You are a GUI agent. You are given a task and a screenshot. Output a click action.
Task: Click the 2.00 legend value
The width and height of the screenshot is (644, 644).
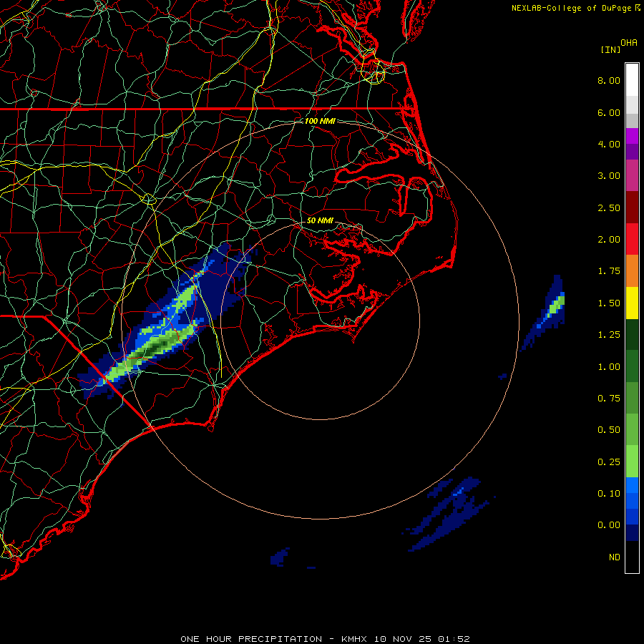tap(609, 240)
